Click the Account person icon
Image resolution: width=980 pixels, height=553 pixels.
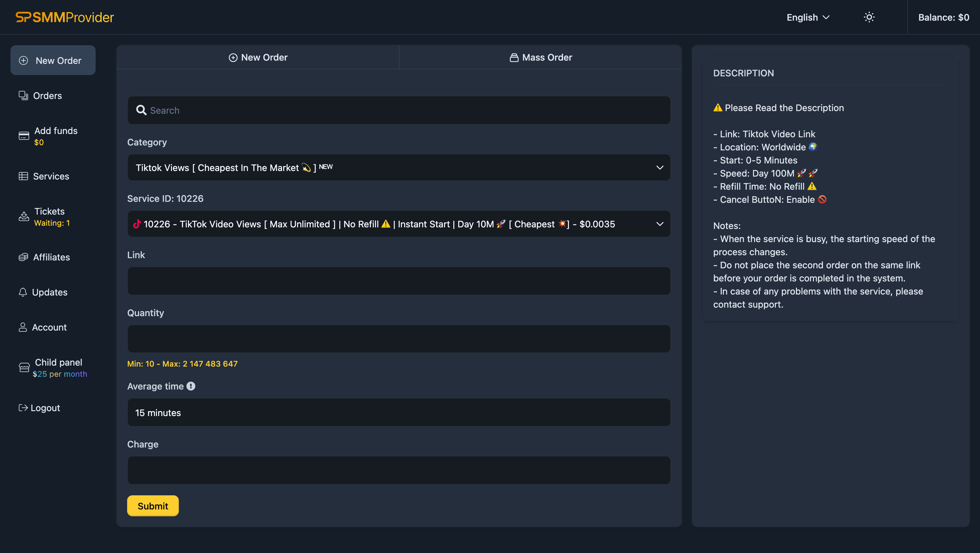[x=23, y=327]
